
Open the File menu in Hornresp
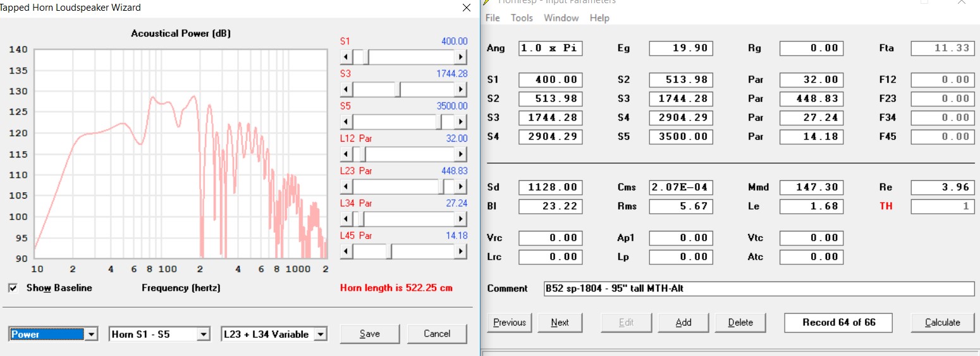click(x=493, y=18)
